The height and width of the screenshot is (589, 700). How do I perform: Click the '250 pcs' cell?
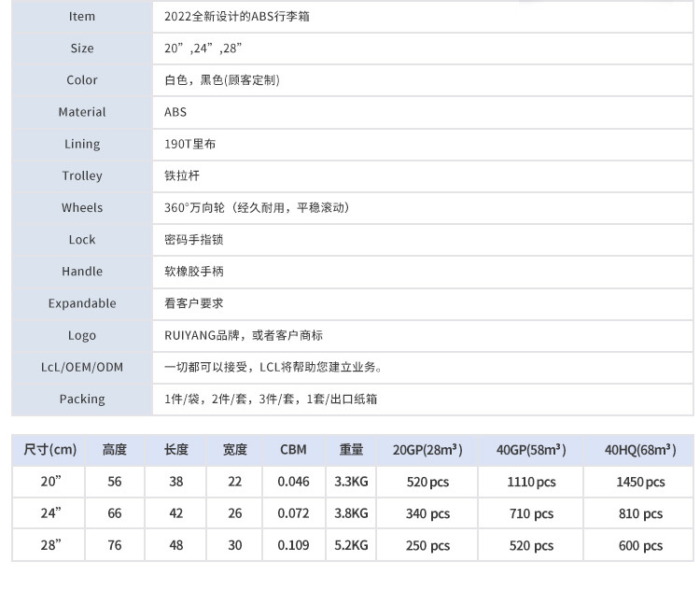click(x=427, y=546)
